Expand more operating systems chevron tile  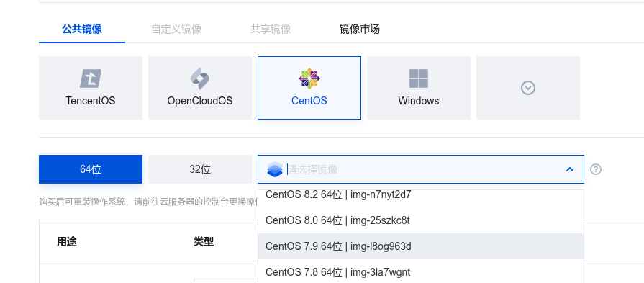528,88
